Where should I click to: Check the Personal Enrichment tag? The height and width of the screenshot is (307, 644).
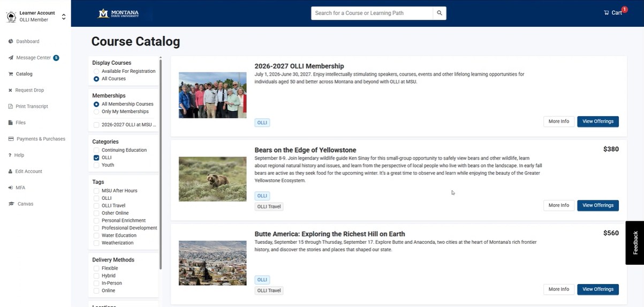[x=96, y=221]
